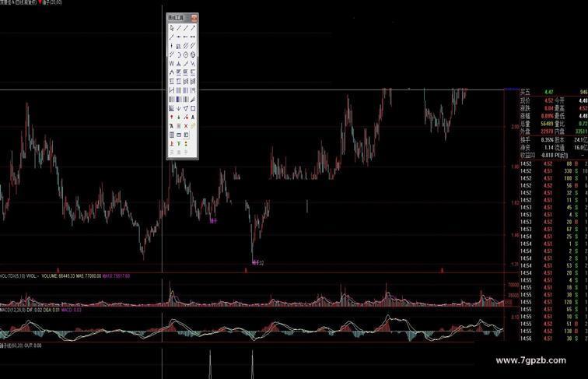The image size is (588, 379).
Task: Click the 换手 0.35% turnover value
Action: click(x=547, y=139)
